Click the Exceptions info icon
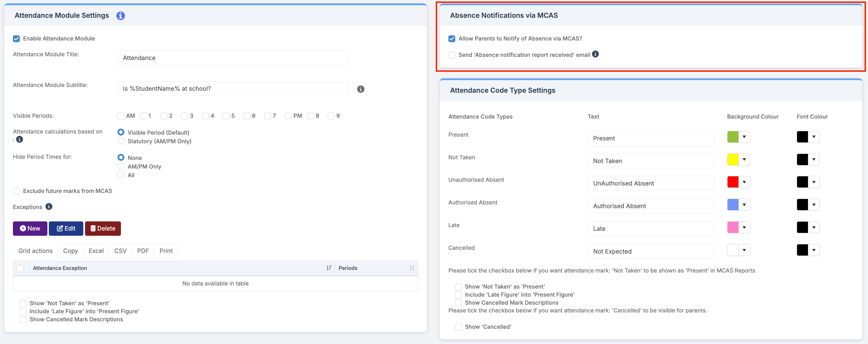 (49, 206)
